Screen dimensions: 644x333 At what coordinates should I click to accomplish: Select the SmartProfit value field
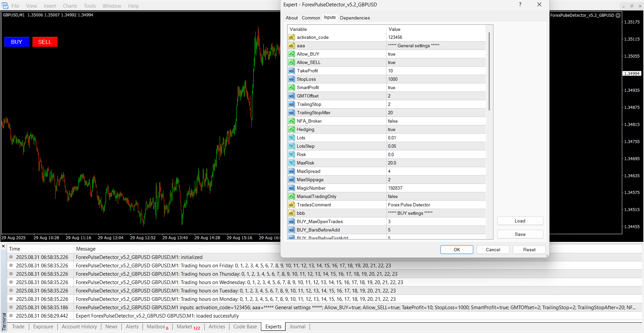[x=436, y=87]
